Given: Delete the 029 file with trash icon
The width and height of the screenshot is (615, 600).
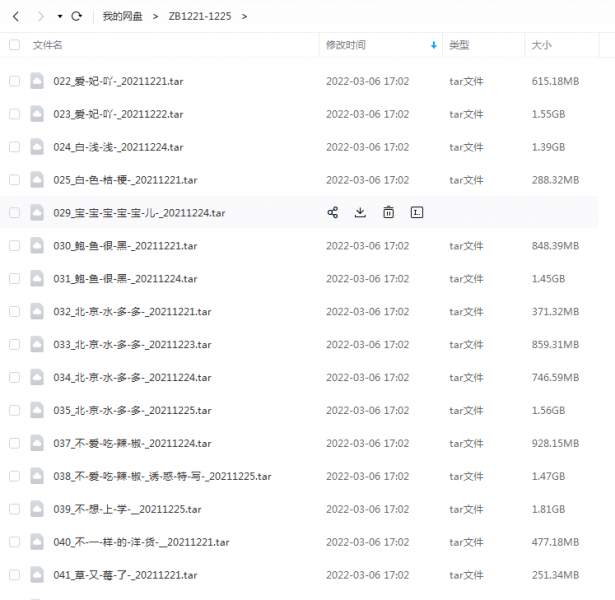Looking at the screenshot, I should [388, 213].
